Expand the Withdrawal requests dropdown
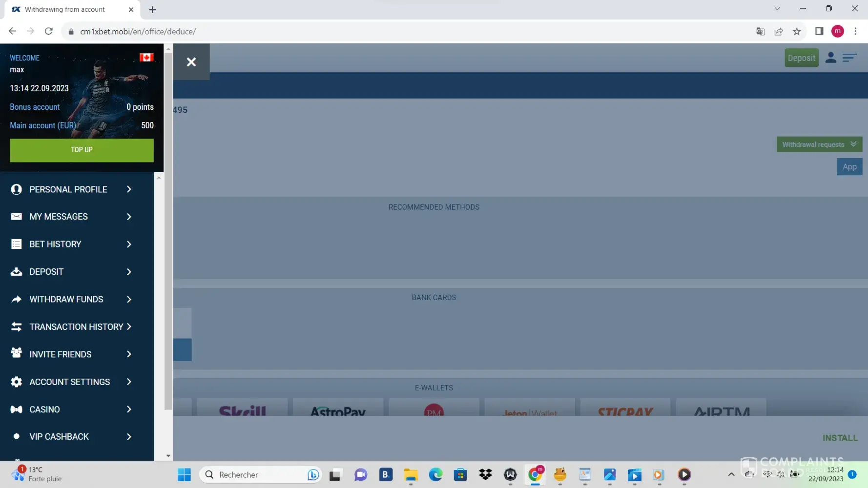868x488 pixels. [819, 144]
